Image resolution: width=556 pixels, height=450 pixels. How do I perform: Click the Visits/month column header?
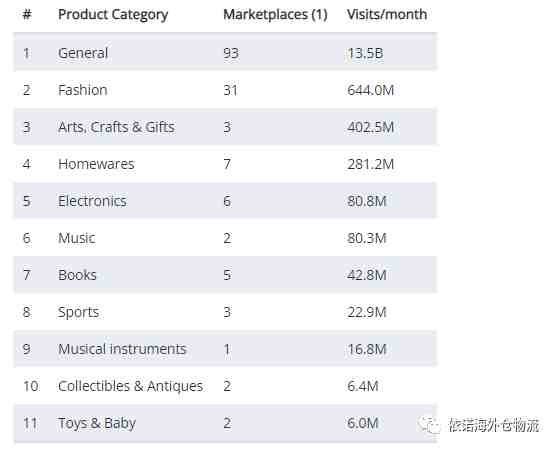387,15
